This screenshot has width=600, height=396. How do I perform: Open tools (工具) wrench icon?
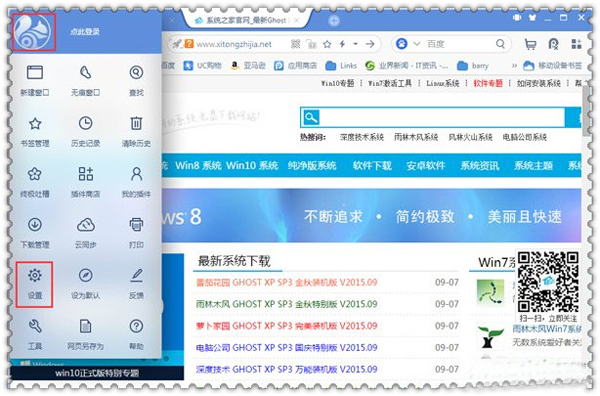tap(35, 334)
